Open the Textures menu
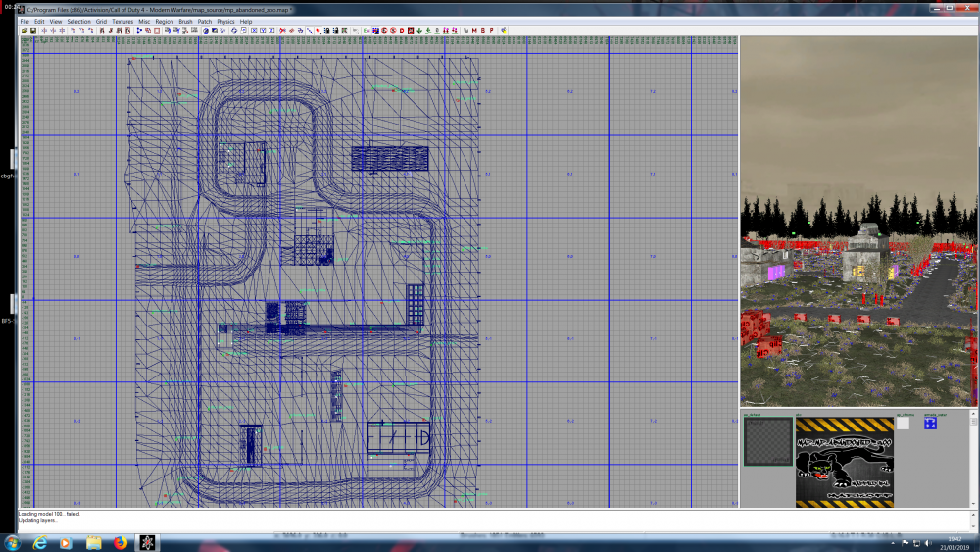980x552 pixels. 122,21
